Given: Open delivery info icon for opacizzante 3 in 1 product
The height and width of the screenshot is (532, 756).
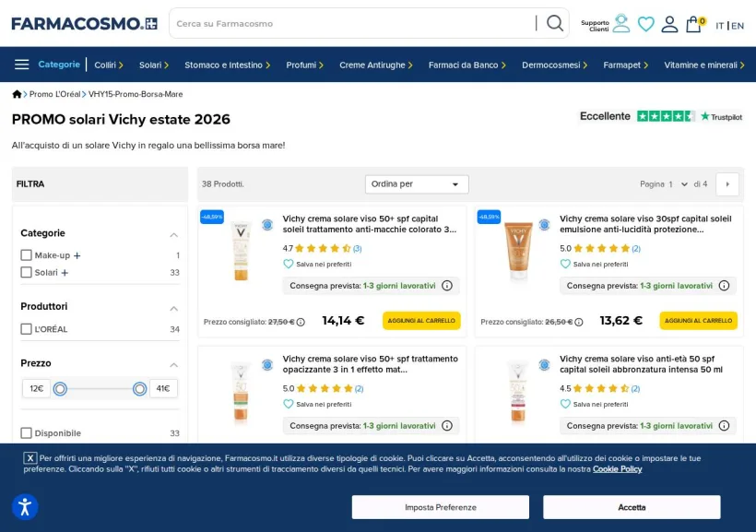Looking at the screenshot, I should click(447, 425).
